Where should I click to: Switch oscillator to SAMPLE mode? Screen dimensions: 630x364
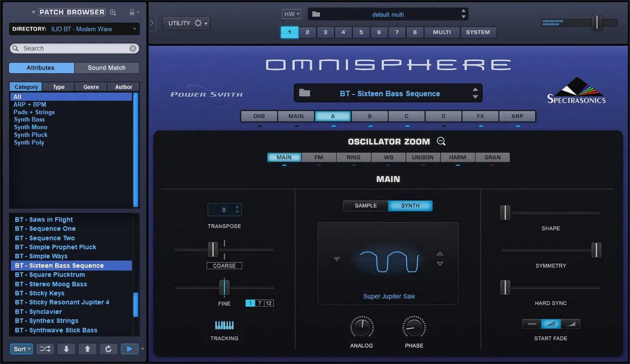(365, 206)
